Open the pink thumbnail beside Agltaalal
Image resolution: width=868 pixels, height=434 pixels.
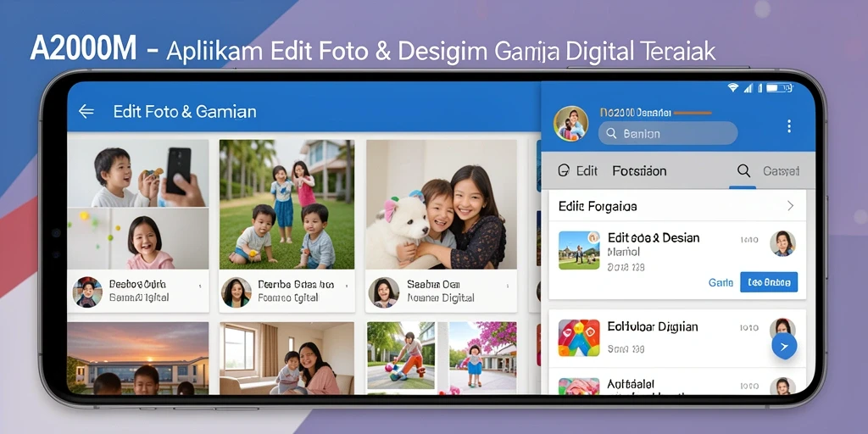(579, 386)
